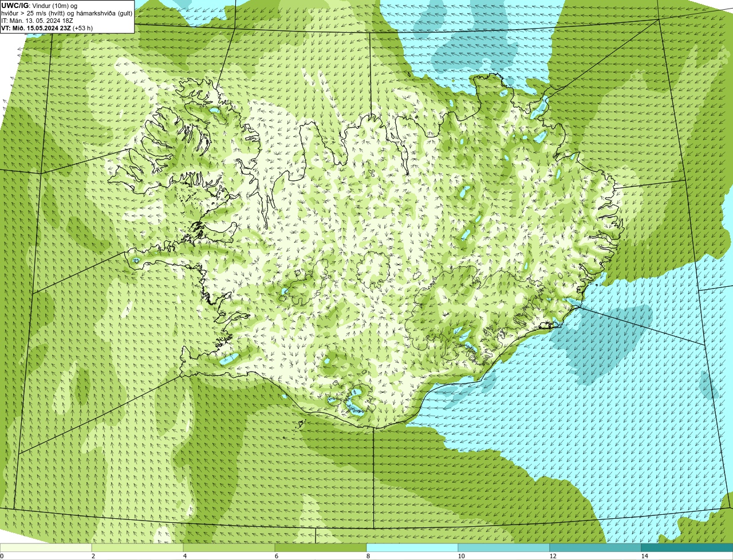This screenshot has width=733, height=560.
Task: Click the 12–14 m/s teal legend swatch
Action: 596,547
